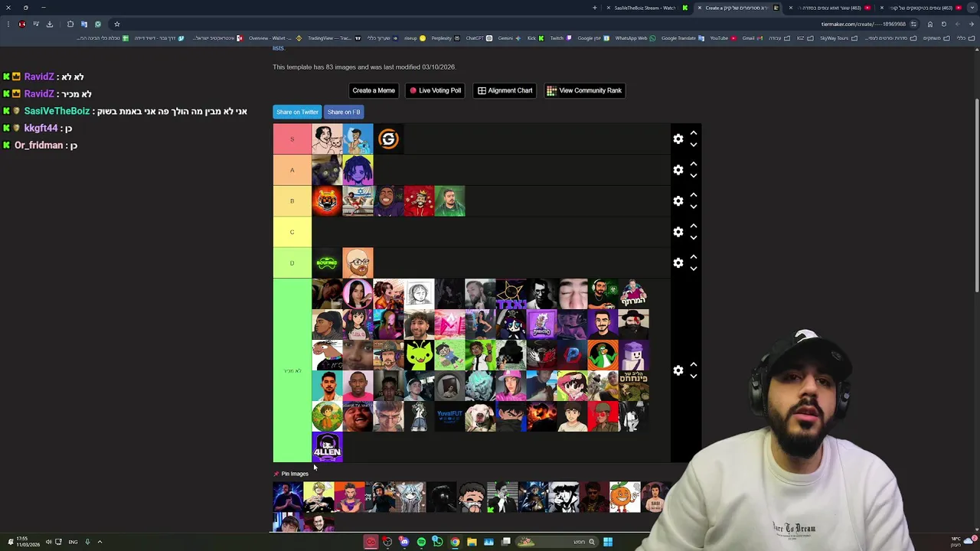Open the browser extensions puzzle icon
The image size is (980, 551).
tap(70, 24)
